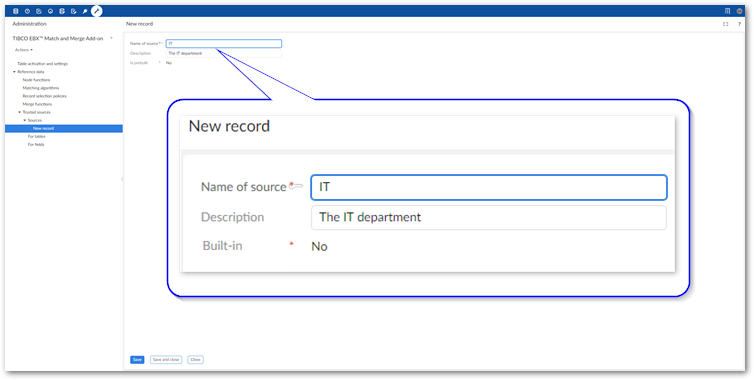The height and width of the screenshot is (380, 754).
Task: Expand TIBCO EBX Match and Merge selector arrow
Action: 112,38
